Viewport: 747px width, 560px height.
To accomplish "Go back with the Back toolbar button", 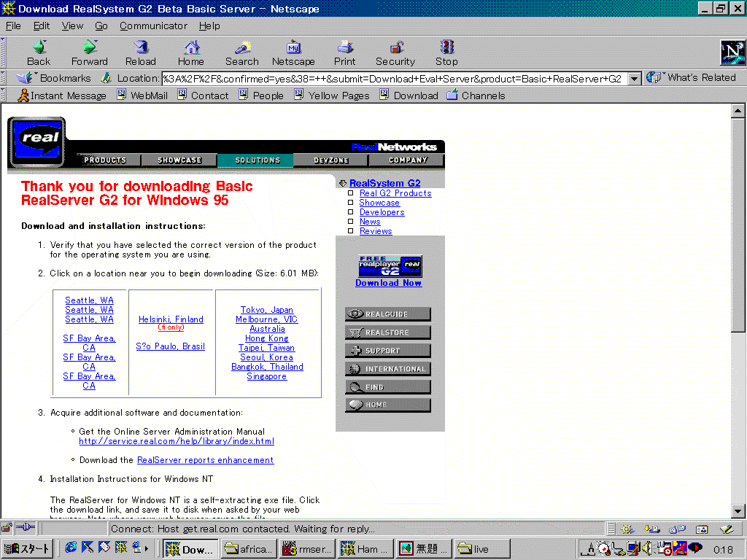I will click(39, 52).
